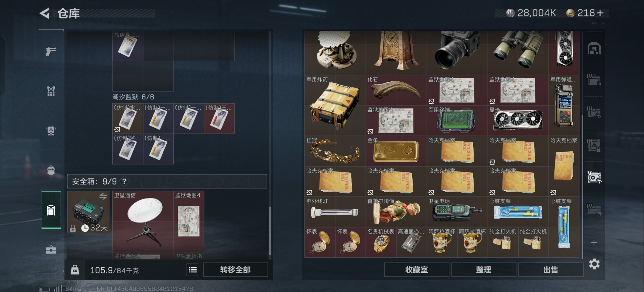Screen dimensions: 644x292
Task: Open the main storage house icon
Action: [x=594, y=49]
